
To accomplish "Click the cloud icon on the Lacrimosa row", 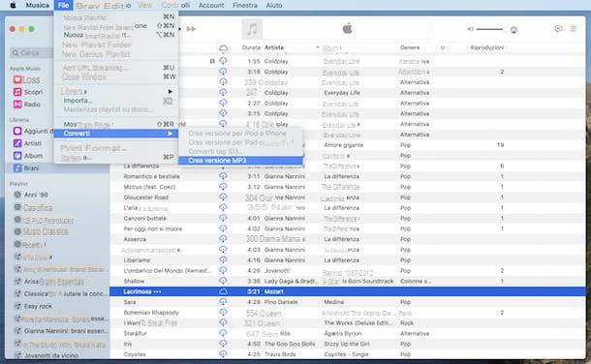I will click(223, 291).
